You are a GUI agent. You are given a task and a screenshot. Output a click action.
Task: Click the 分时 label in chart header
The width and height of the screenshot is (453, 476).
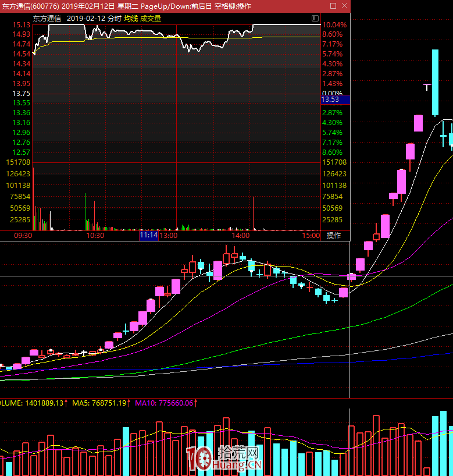(x=115, y=19)
